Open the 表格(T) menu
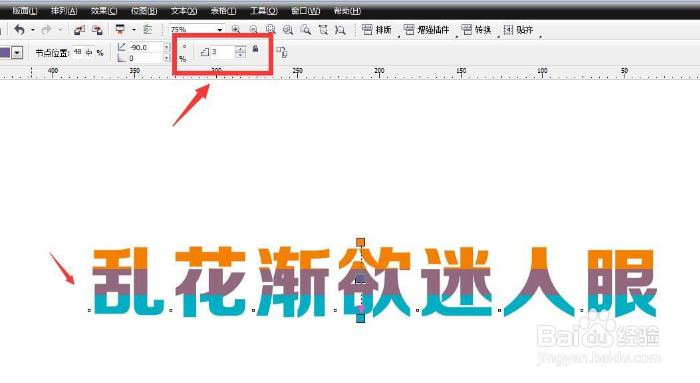The height and width of the screenshot is (383, 700). point(223,11)
